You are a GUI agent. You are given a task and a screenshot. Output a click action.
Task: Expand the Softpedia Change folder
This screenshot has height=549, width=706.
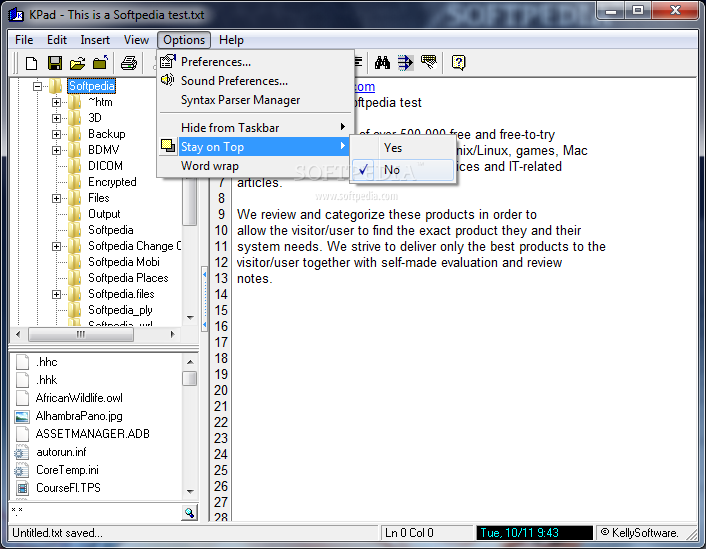(56, 246)
